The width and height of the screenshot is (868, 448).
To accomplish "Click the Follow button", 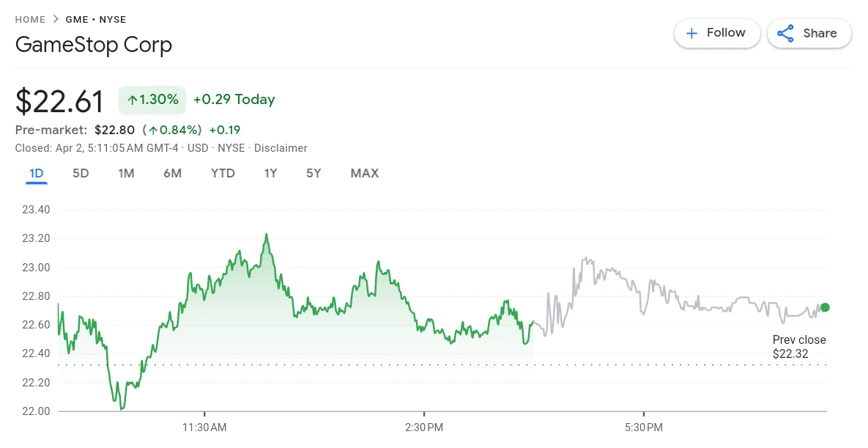I will [717, 33].
